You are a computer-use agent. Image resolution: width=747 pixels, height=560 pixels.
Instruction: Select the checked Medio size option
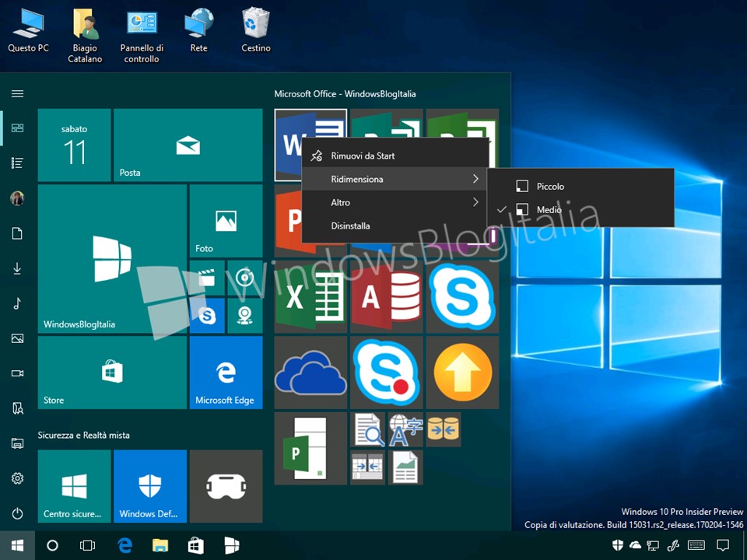click(580, 209)
